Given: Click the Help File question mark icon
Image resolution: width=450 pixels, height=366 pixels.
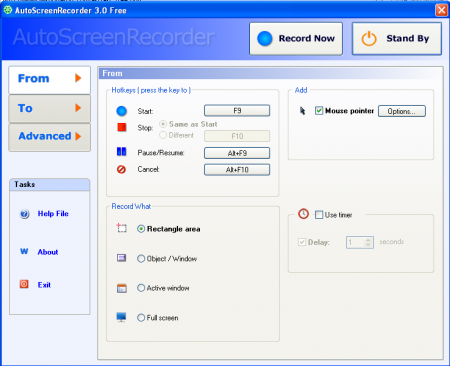Looking at the screenshot, I should point(24,214).
